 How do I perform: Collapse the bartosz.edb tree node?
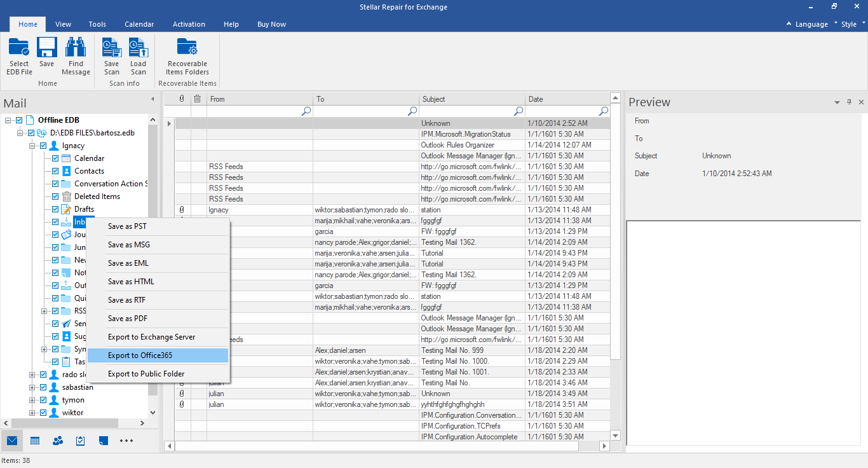(20, 133)
